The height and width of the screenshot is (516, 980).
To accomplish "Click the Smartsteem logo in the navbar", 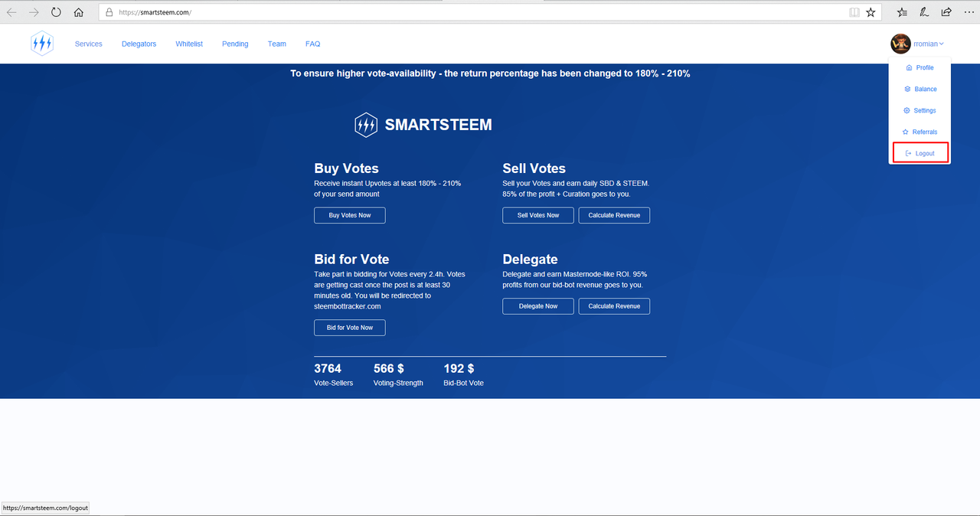I will tap(42, 44).
